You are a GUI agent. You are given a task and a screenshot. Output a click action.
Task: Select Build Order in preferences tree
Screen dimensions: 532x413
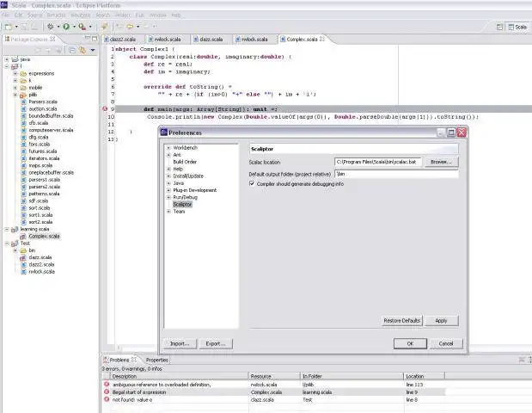pyautogui.click(x=185, y=162)
